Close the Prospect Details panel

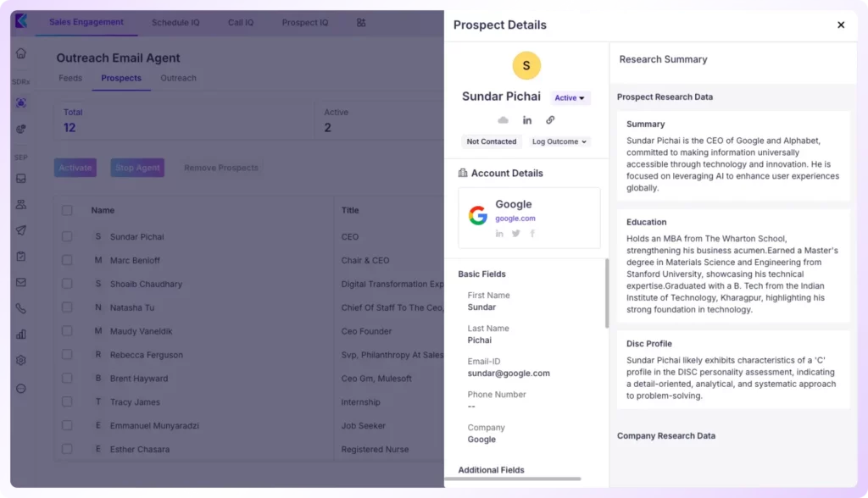pos(841,25)
